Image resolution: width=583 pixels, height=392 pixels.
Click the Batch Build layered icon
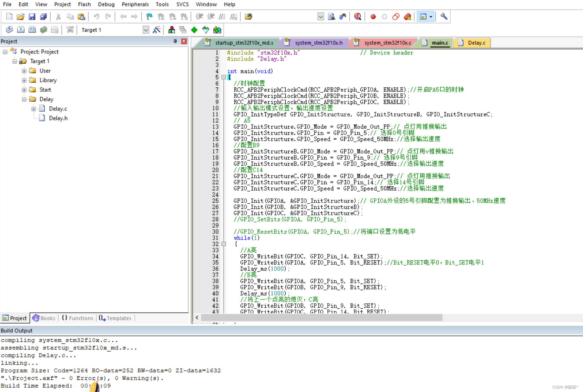coord(44,30)
